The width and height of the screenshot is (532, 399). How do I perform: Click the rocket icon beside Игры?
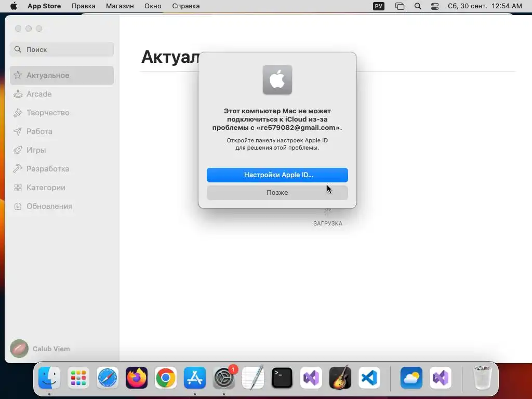tap(18, 150)
